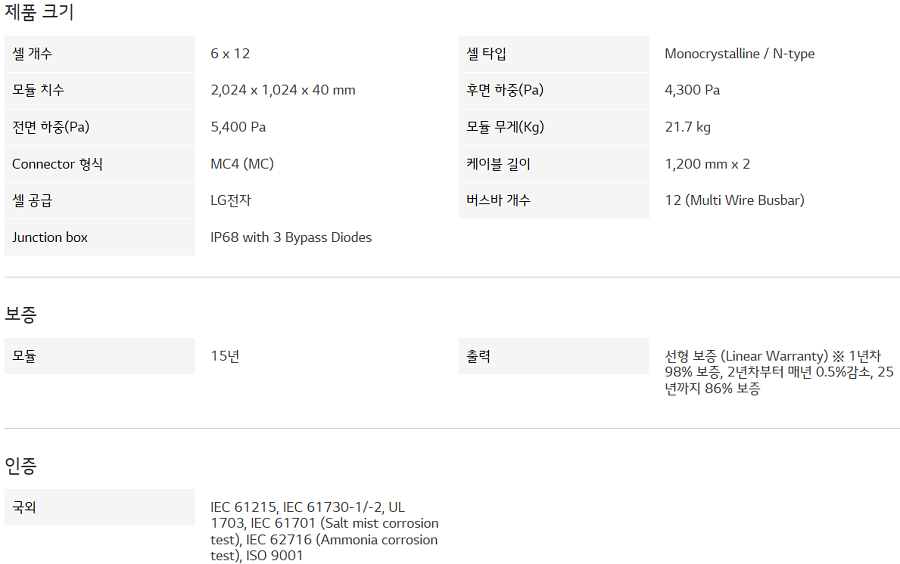Click the 5,400 Pa front load value
Viewport: 900px width, 564px height.
[238, 128]
